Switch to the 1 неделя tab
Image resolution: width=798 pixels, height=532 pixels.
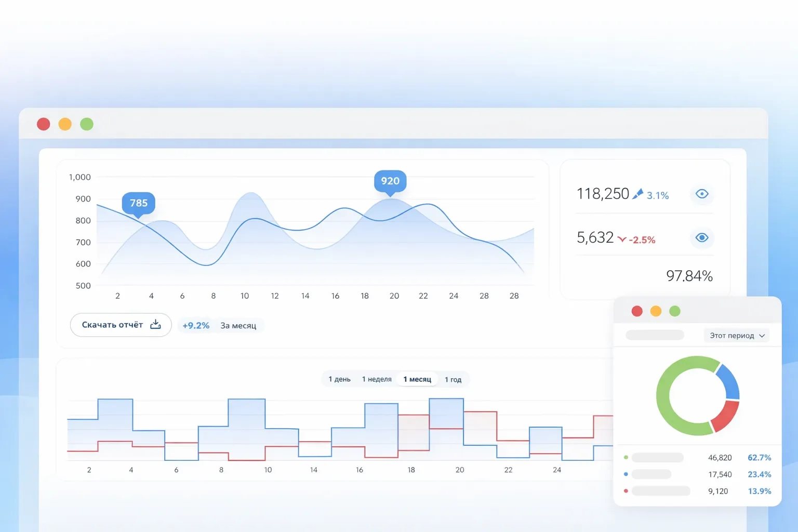(377, 379)
